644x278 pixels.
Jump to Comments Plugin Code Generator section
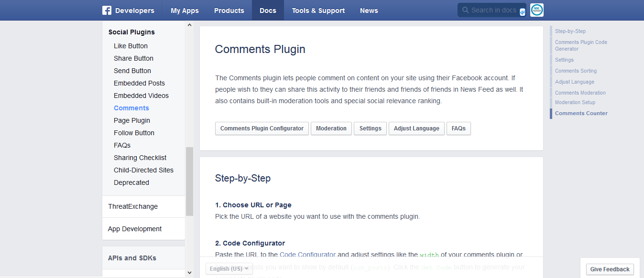581,45
